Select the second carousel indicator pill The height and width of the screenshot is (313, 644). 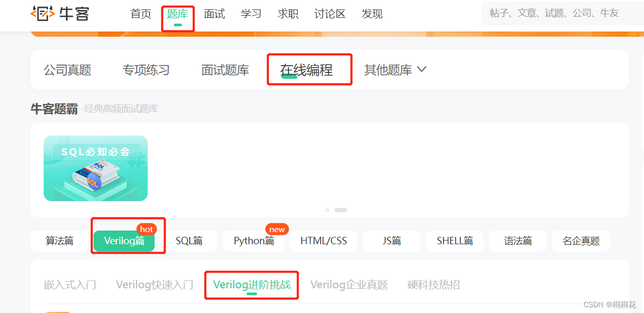(341, 210)
